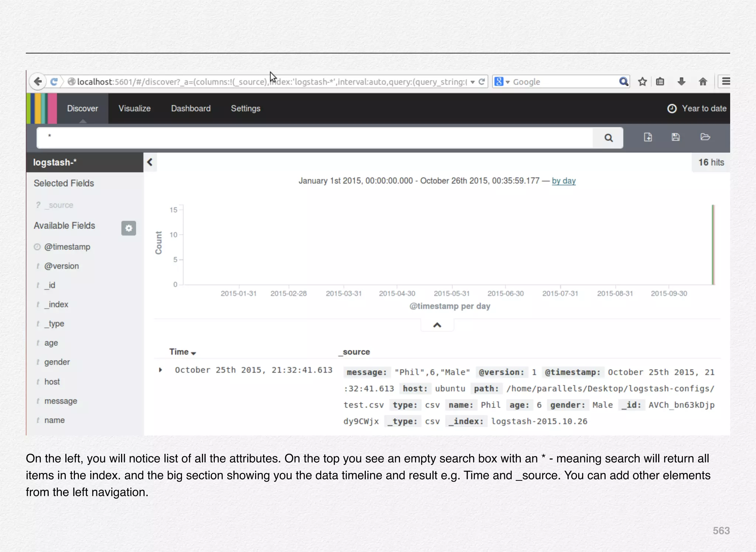Screen dimensions: 756x552
Task: Select the host field
Action: 52,382
